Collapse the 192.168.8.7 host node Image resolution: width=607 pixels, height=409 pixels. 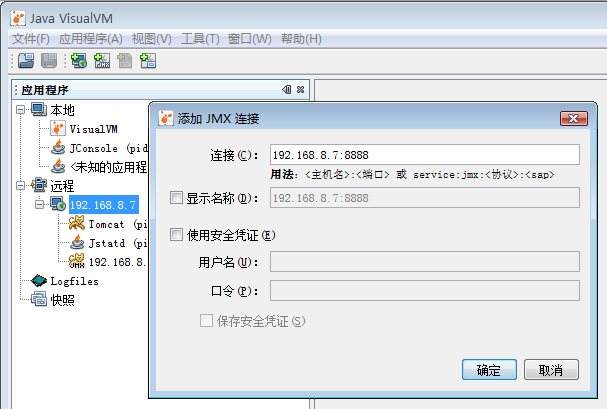click(39, 204)
